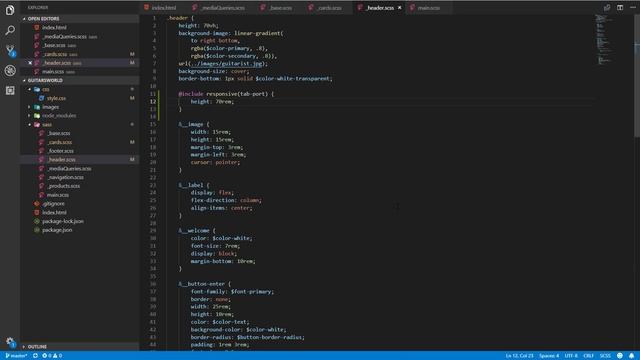Click the Spaces: 4 indentation setting
Image resolution: width=640 pixels, height=360 pixels.
[x=549, y=356]
